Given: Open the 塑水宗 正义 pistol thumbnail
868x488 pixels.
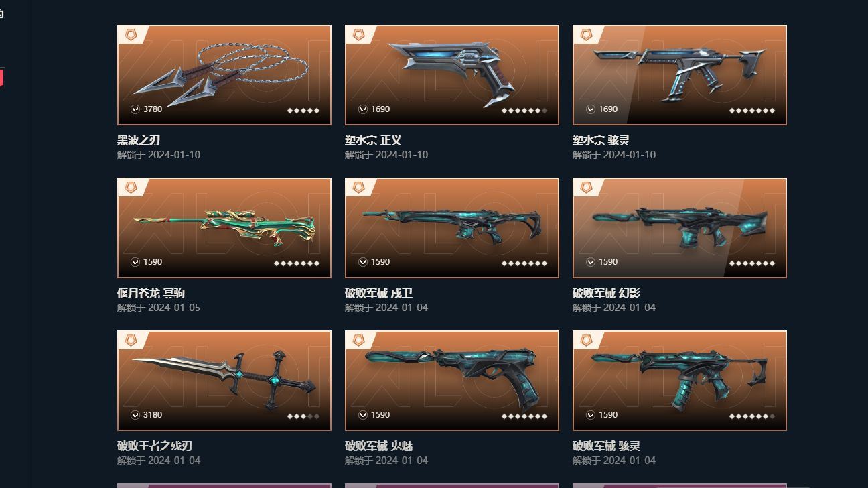Looking at the screenshot, I should click(x=452, y=75).
